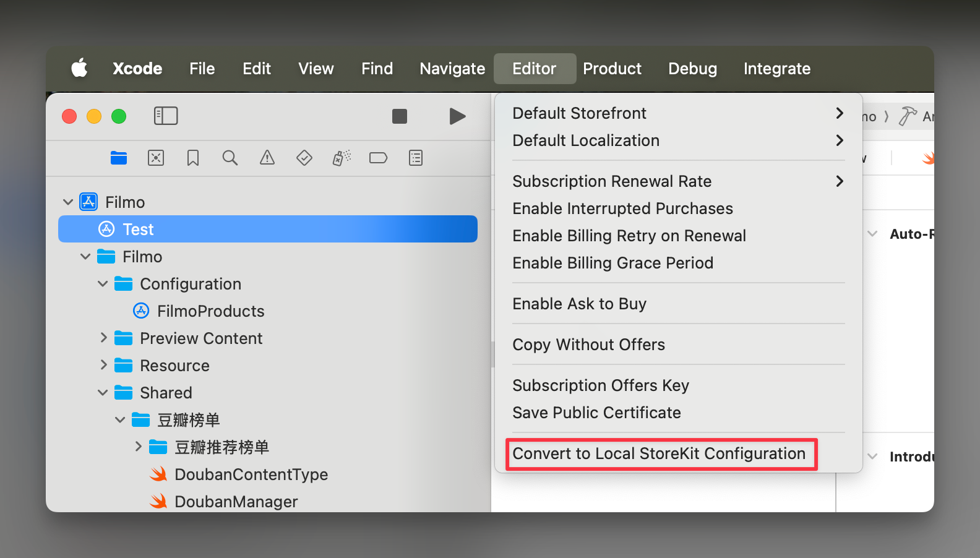The image size is (980, 558).
Task: Open the Breakpoint navigator icon
Action: pyautogui.click(x=378, y=158)
